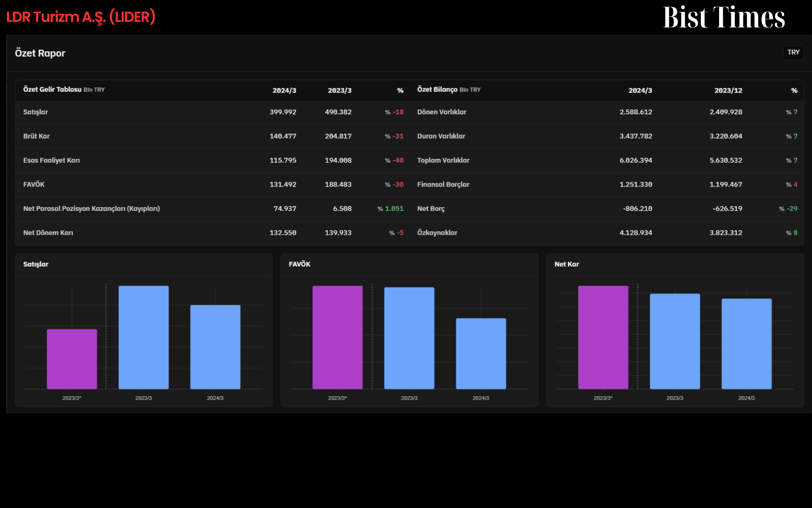Click the 2023/3 bar in FAVÖK chart
Viewport: 812px width, 508px height.
(x=409, y=338)
